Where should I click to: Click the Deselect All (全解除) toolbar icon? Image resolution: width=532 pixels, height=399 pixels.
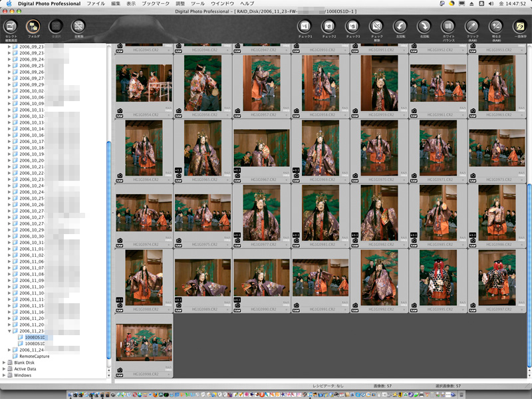click(78, 27)
